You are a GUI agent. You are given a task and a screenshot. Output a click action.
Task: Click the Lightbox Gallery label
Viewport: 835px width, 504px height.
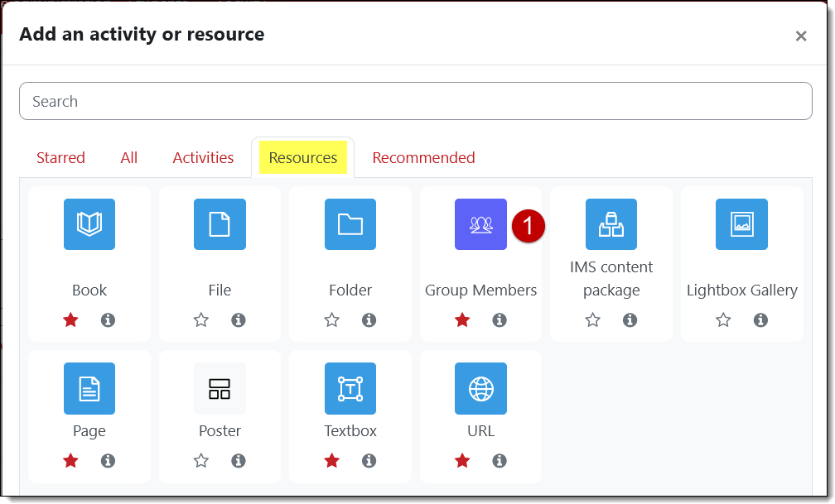pyautogui.click(x=742, y=290)
